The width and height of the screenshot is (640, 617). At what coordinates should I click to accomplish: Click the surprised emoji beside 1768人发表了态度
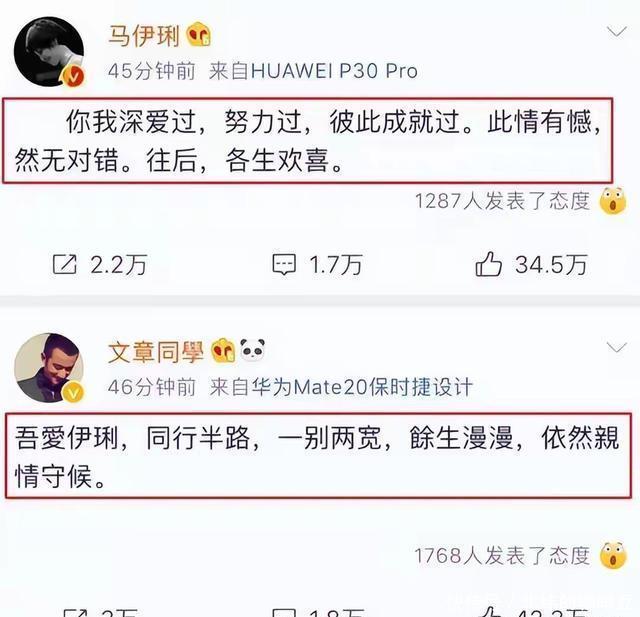(613, 555)
